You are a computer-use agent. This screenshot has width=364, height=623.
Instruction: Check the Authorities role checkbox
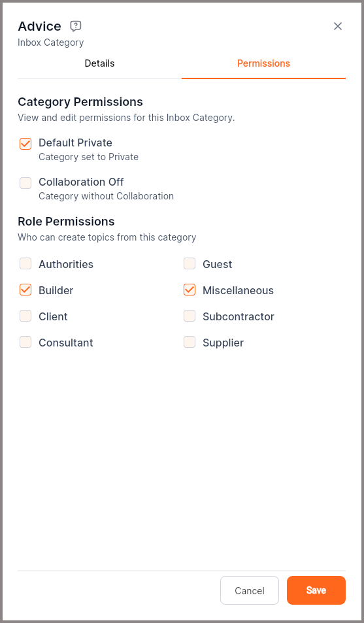pos(25,264)
